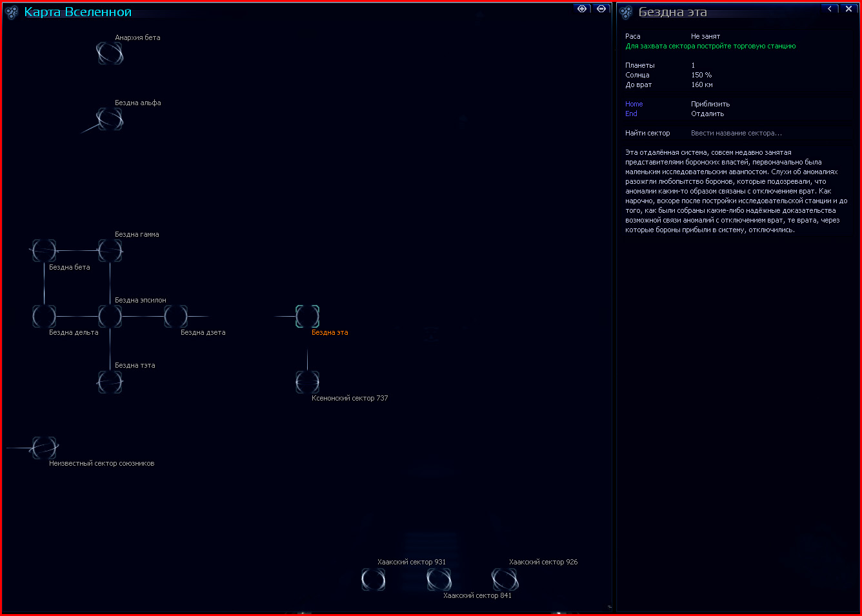This screenshot has width=862, height=616.
Task: Select the Ксенонский сектор 737 icon
Action: (x=307, y=382)
